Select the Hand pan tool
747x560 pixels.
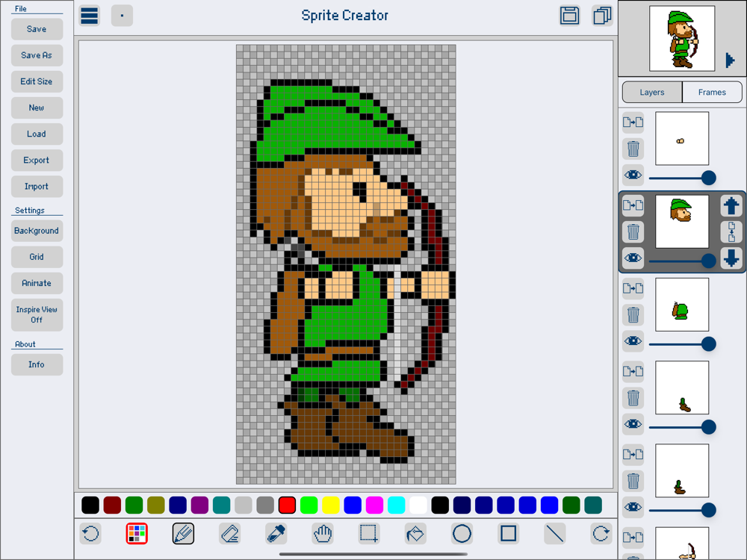(323, 533)
